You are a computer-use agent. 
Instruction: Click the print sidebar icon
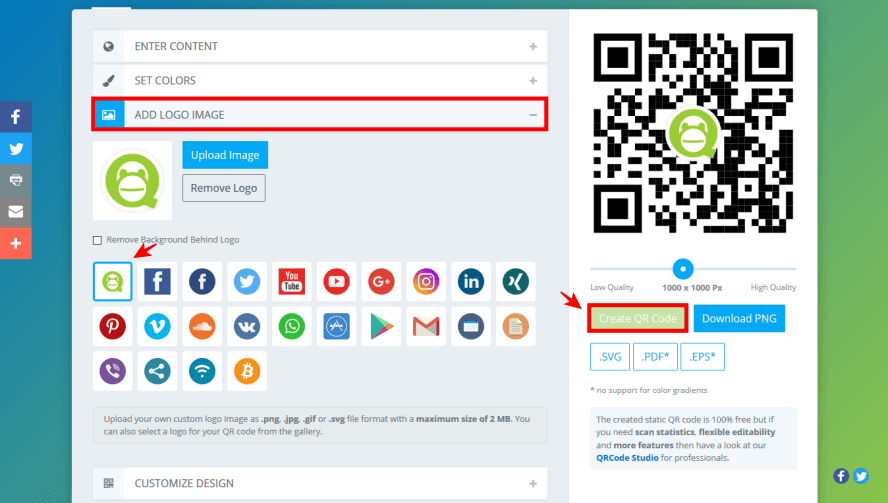tap(16, 180)
